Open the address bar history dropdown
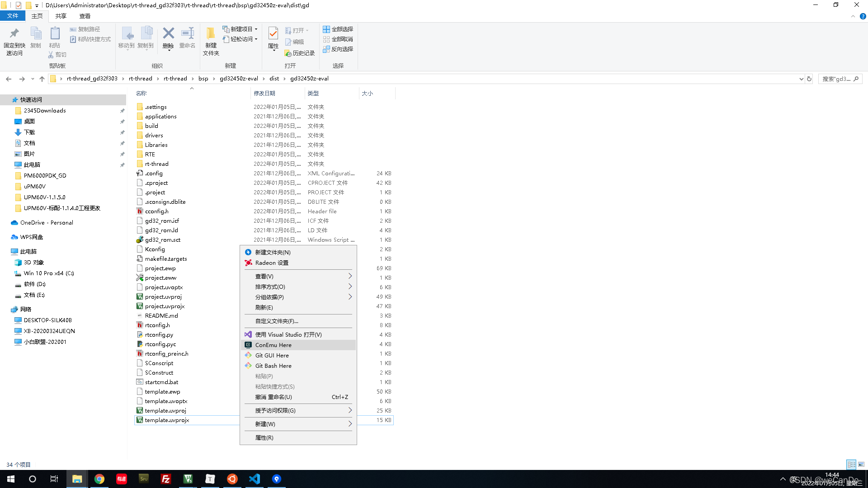This screenshot has width=868, height=488. 801,79
